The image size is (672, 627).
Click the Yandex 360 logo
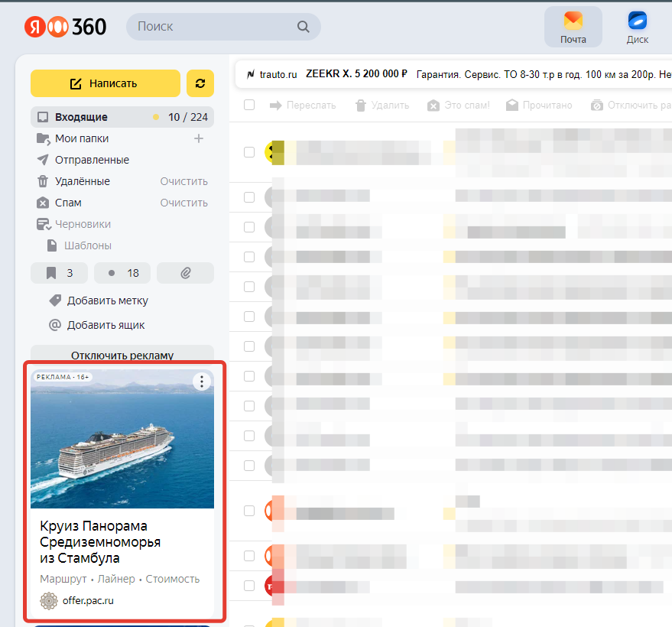point(65,27)
